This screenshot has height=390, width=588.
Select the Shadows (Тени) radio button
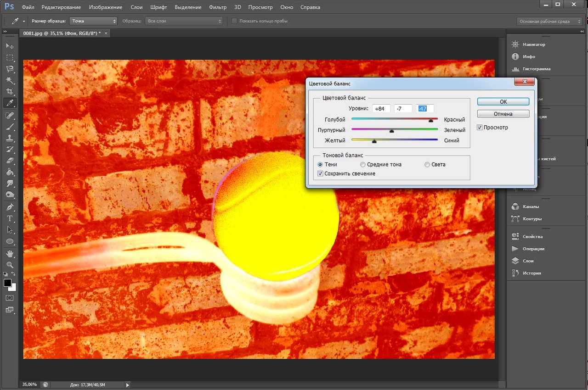point(320,164)
